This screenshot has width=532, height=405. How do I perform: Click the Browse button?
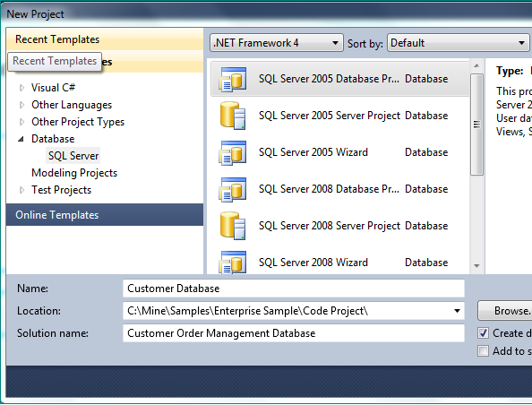tap(505, 311)
